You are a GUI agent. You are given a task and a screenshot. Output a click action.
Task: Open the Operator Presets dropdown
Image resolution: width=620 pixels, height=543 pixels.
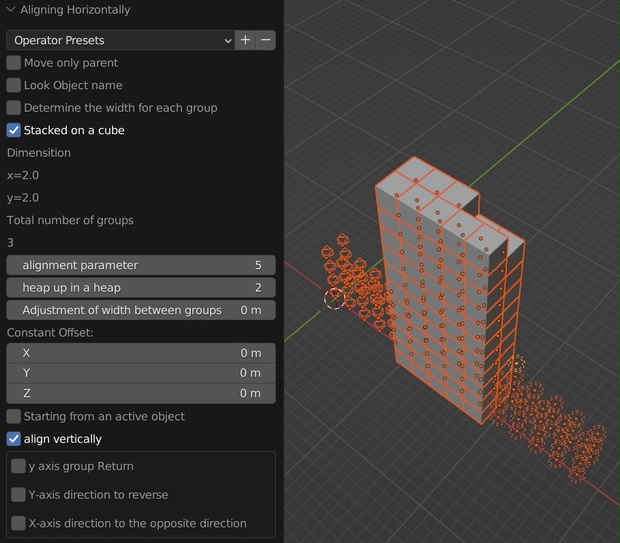pyautogui.click(x=121, y=40)
